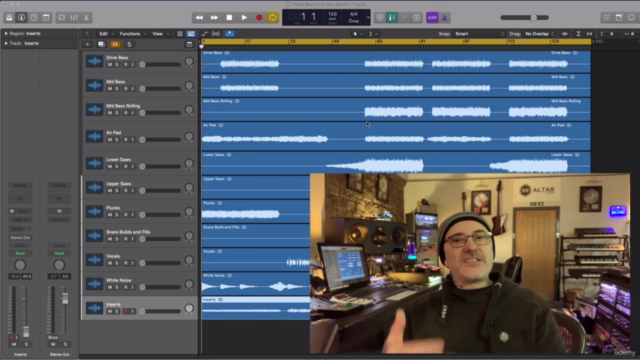640x360 pixels.
Task: Open the LCD display mode dropdown arrow
Action: (368, 18)
